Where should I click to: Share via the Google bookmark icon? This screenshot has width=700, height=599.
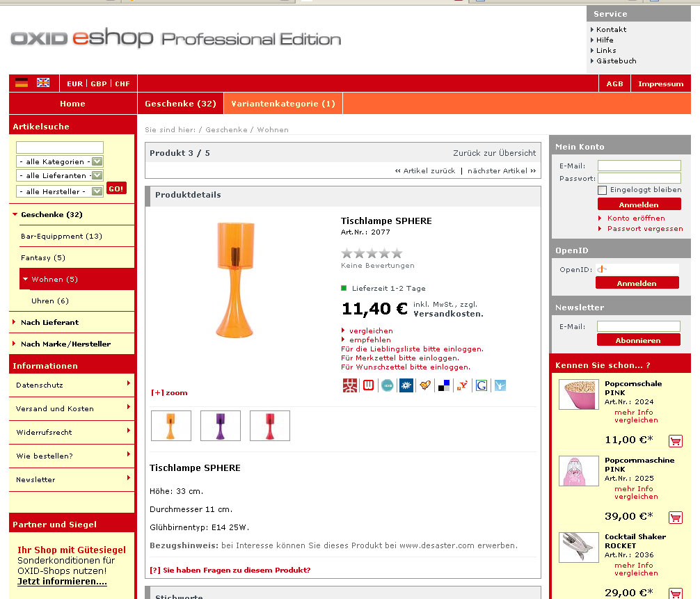coord(481,385)
